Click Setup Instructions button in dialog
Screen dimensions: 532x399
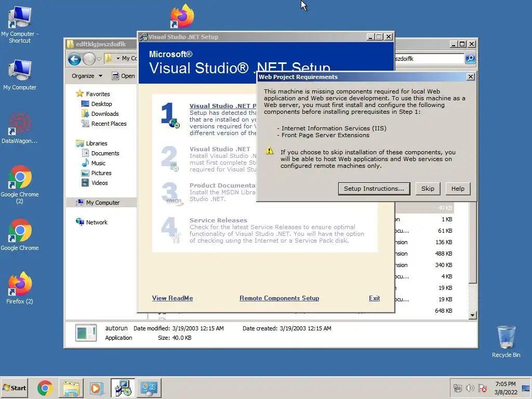pos(374,189)
